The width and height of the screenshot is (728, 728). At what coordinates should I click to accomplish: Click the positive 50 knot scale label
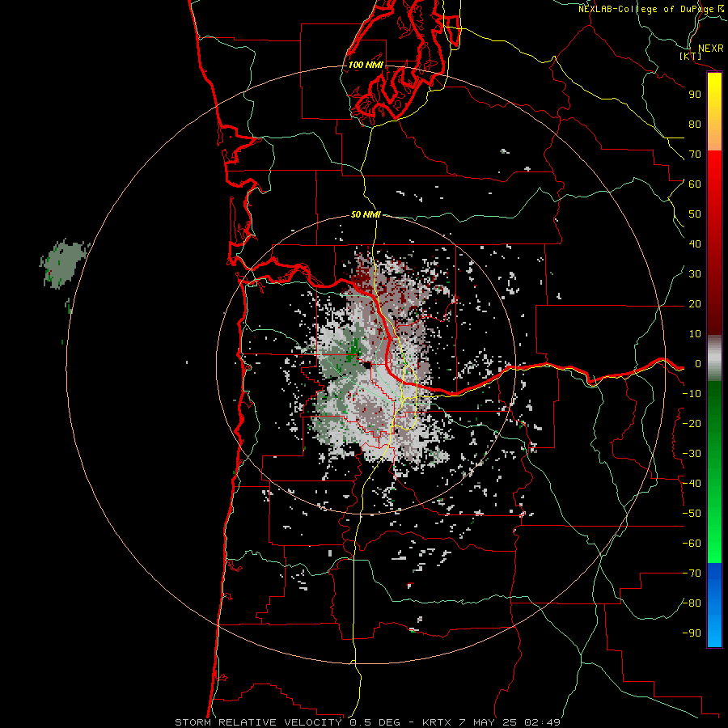point(695,214)
